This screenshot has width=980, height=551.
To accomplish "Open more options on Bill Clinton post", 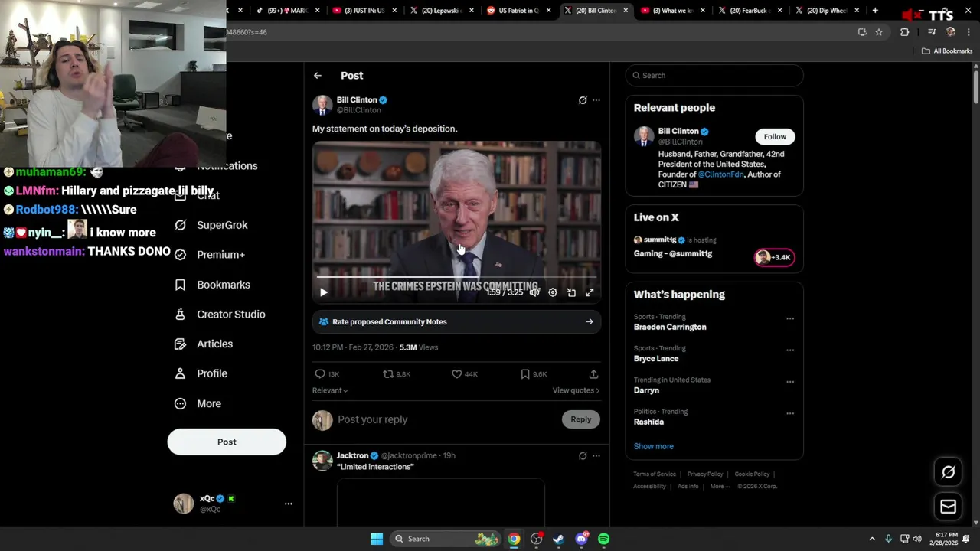I will (596, 100).
